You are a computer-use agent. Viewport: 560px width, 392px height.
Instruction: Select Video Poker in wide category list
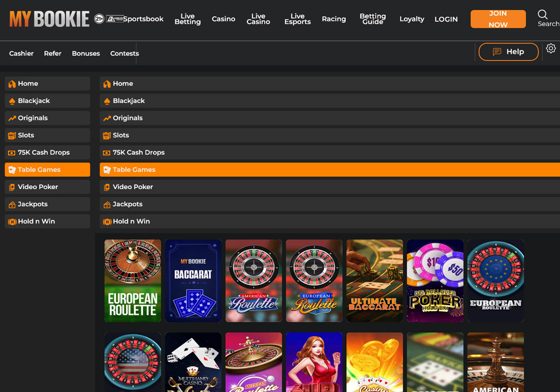pyautogui.click(x=133, y=187)
